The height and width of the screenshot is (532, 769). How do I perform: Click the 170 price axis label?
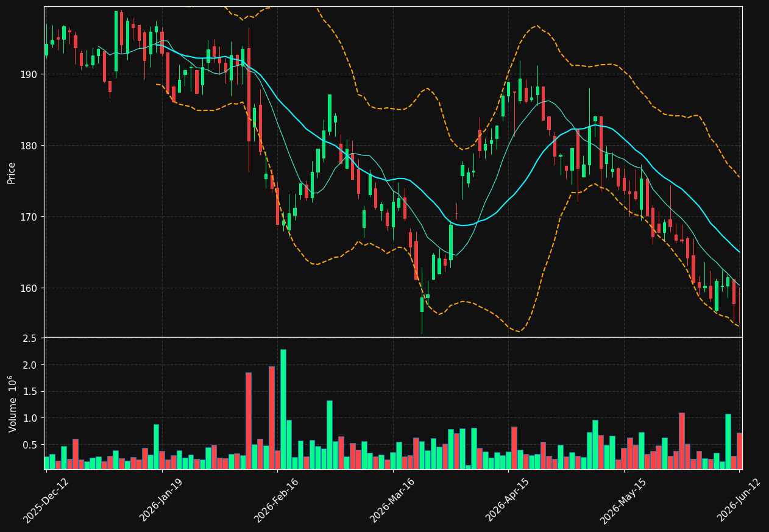tap(29, 217)
